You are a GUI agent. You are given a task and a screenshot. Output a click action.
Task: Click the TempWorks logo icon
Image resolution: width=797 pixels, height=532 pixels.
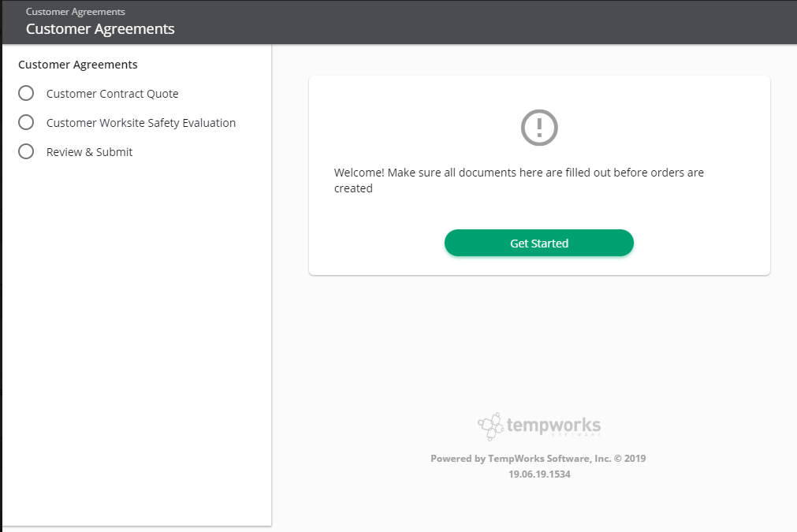pyautogui.click(x=490, y=426)
